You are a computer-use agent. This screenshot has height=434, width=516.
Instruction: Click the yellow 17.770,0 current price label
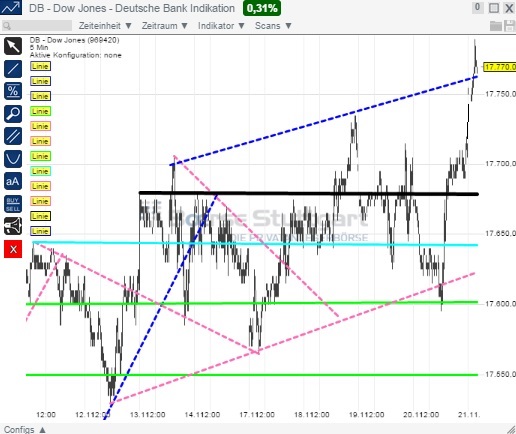pyautogui.click(x=499, y=67)
